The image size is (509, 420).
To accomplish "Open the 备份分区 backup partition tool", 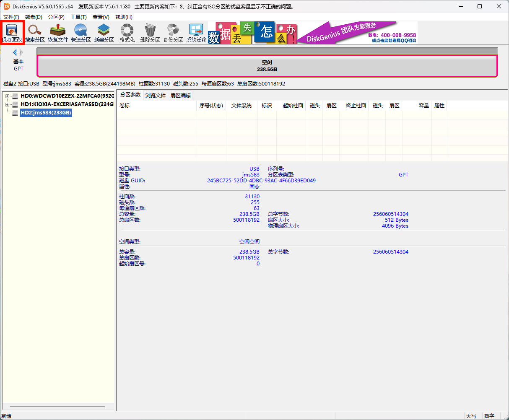I will click(173, 33).
